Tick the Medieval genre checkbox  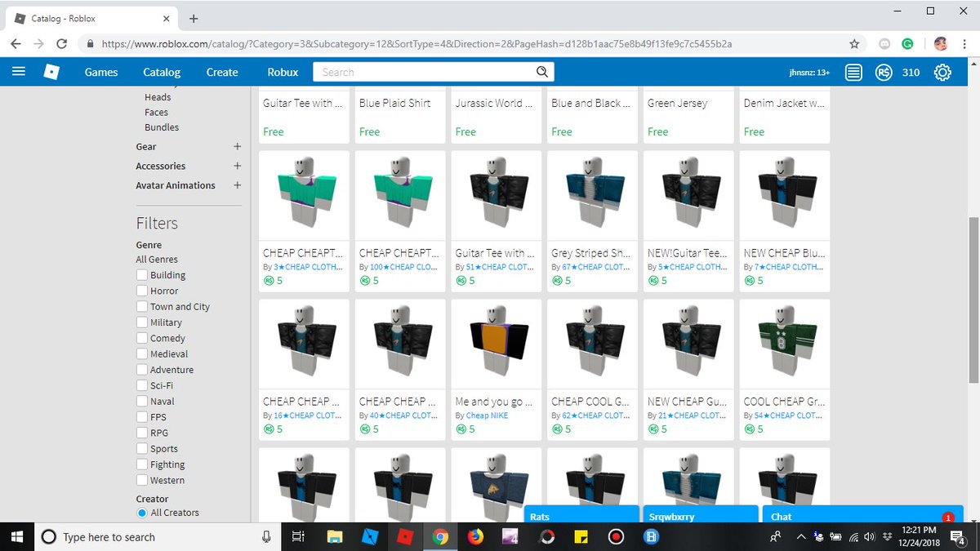142,354
